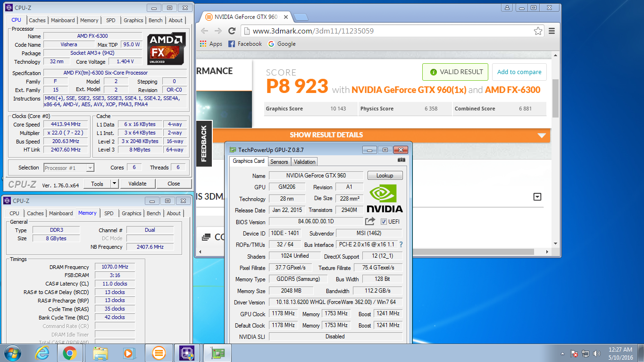
Task: Switch to the Caches tab in top CPU-Z
Action: pyautogui.click(x=37, y=20)
